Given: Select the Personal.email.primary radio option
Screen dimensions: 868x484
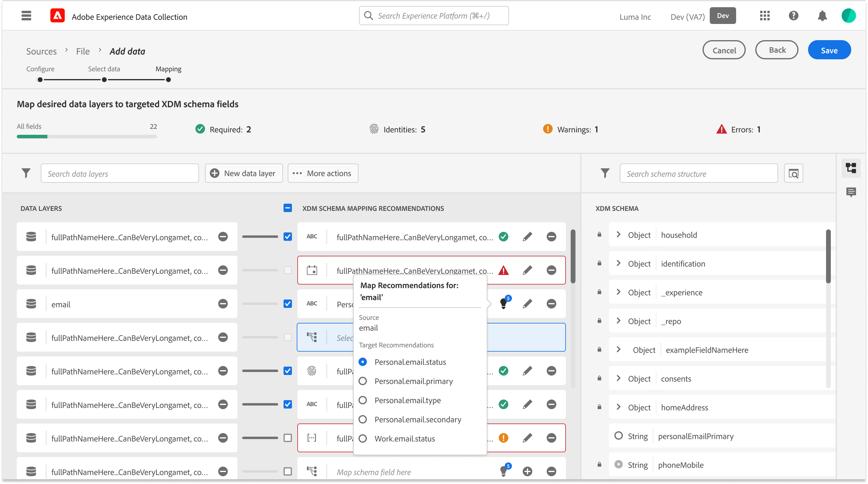Looking at the screenshot, I should pos(363,381).
